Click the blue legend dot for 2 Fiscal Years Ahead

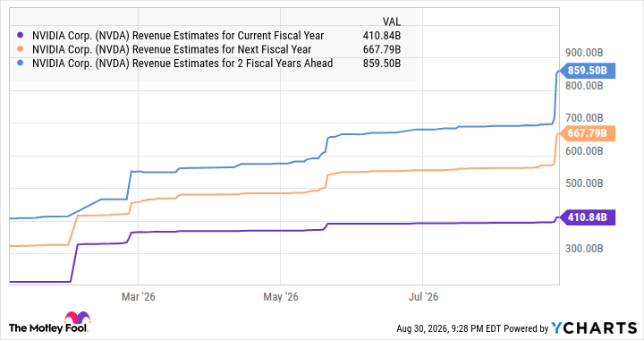tap(21, 64)
